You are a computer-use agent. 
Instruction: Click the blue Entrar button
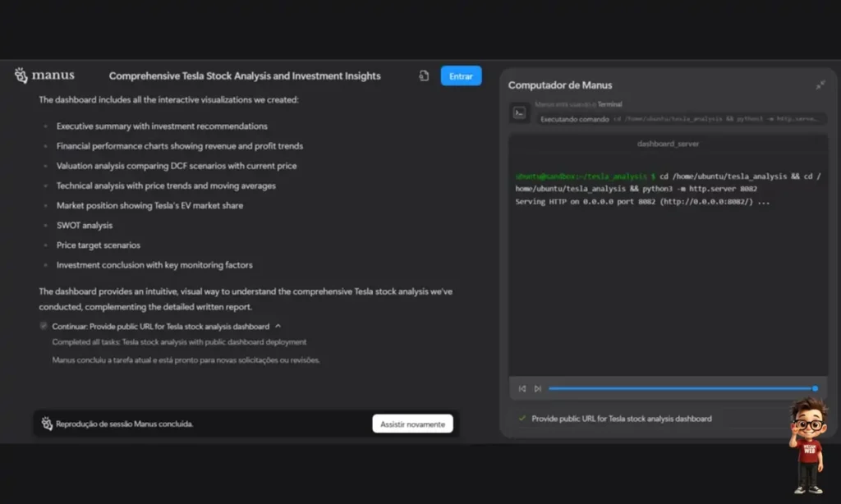461,76
